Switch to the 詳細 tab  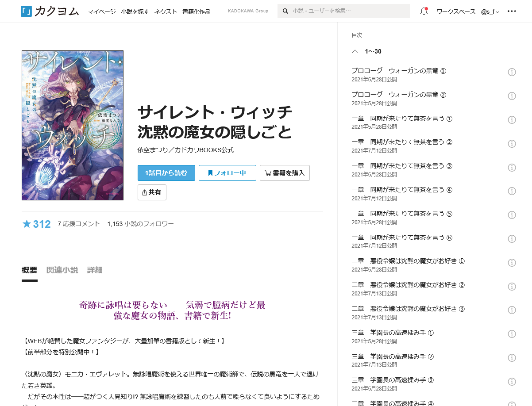[x=95, y=270]
